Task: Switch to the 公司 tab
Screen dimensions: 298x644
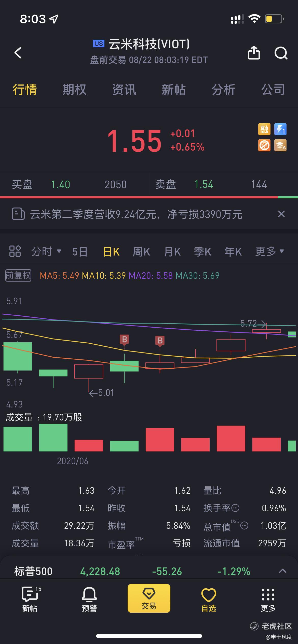Action: pyautogui.click(x=273, y=90)
